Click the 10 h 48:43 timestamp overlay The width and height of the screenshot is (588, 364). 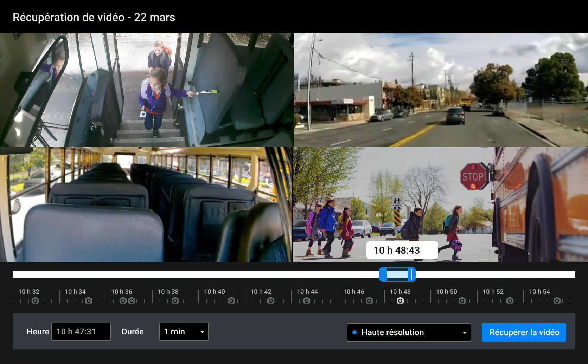[x=402, y=250]
